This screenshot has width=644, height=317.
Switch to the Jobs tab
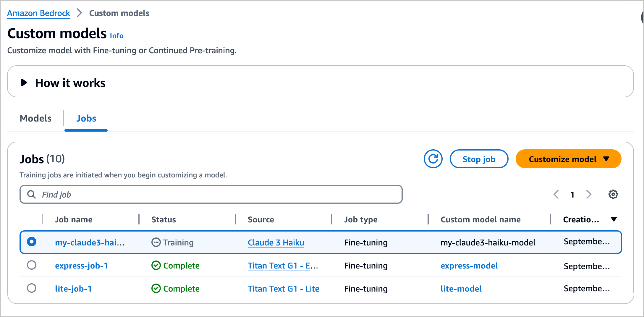(x=86, y=118)
